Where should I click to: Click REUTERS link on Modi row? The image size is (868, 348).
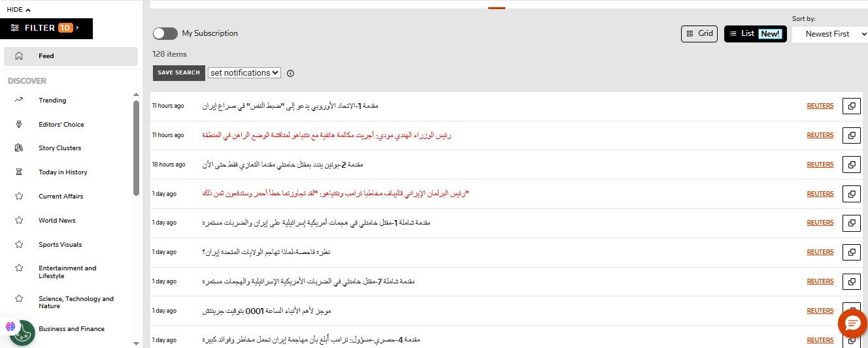click(x=820, y=135)
